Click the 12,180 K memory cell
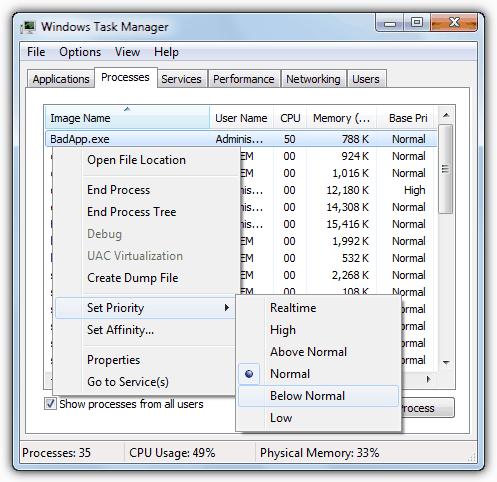This screenshot has height=482, width=497. (347, 190)
